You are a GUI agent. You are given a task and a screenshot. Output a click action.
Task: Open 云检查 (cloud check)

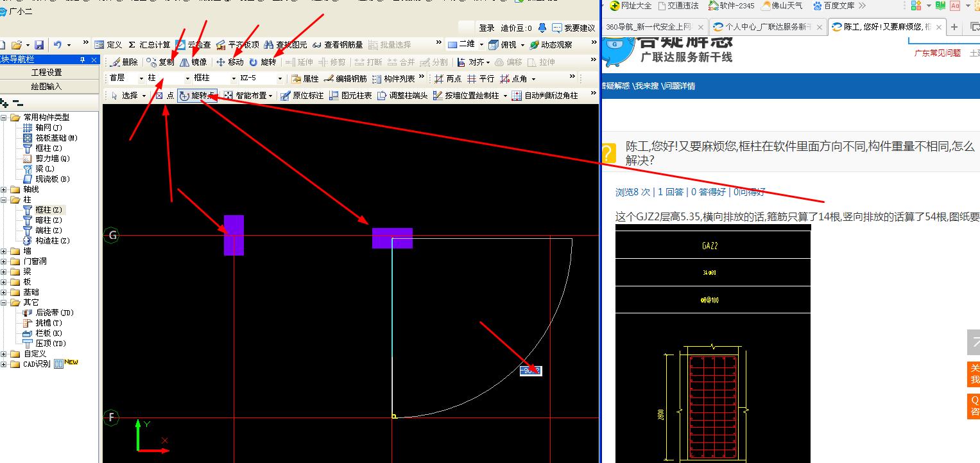click(x=193, y=45)
